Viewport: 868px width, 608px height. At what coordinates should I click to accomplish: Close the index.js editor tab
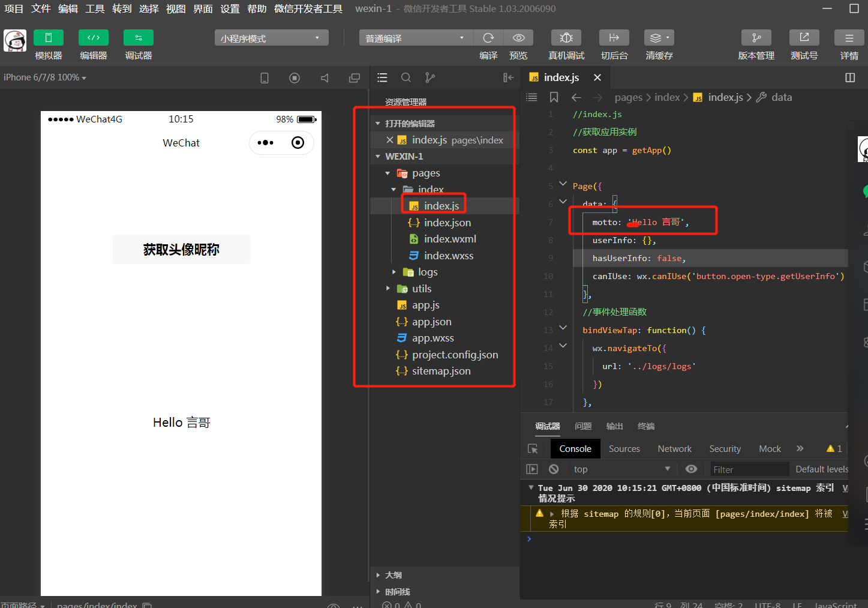tap(597, 77)
